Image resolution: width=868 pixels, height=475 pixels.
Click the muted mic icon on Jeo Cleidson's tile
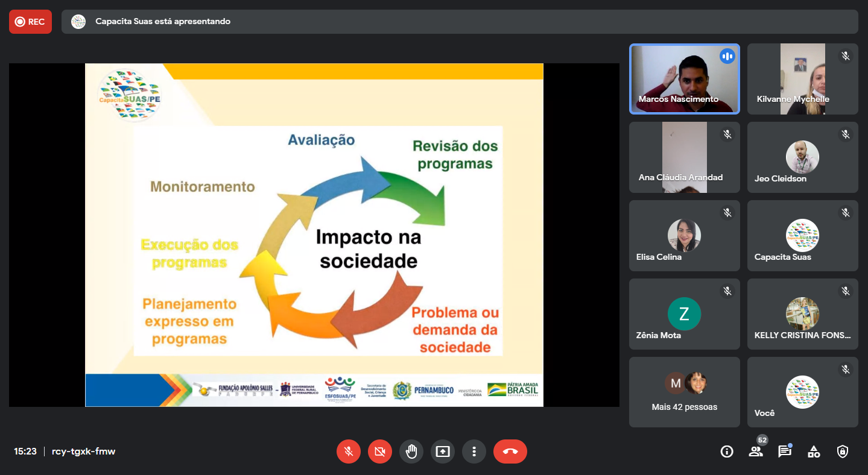[x=846, y=134]
